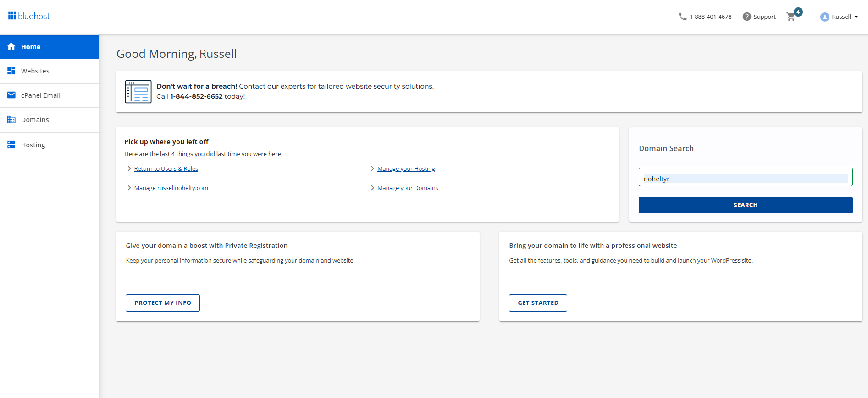Open Support help icon
Viewport: 868px width, 398px height.
[x=747, y=17]
